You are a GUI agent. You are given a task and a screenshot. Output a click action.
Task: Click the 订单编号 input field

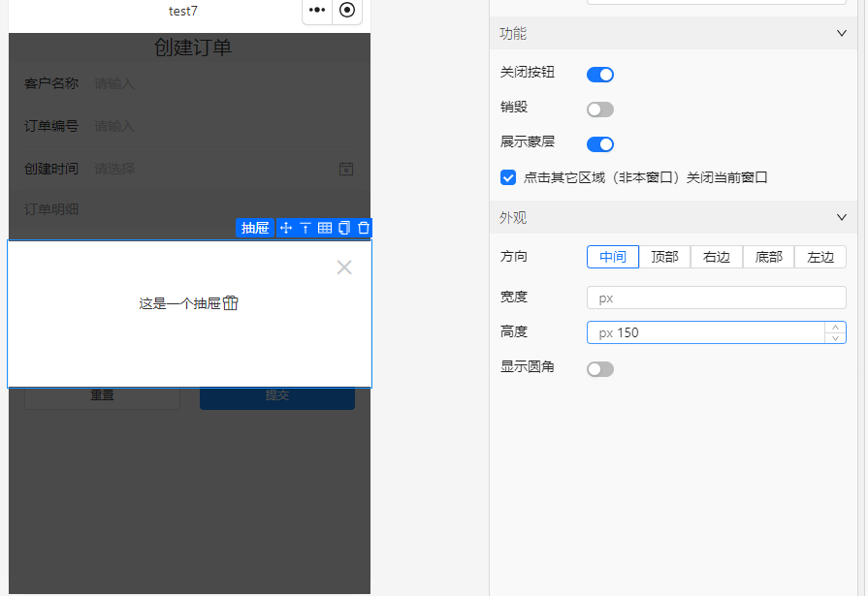(x=224, y=126)
